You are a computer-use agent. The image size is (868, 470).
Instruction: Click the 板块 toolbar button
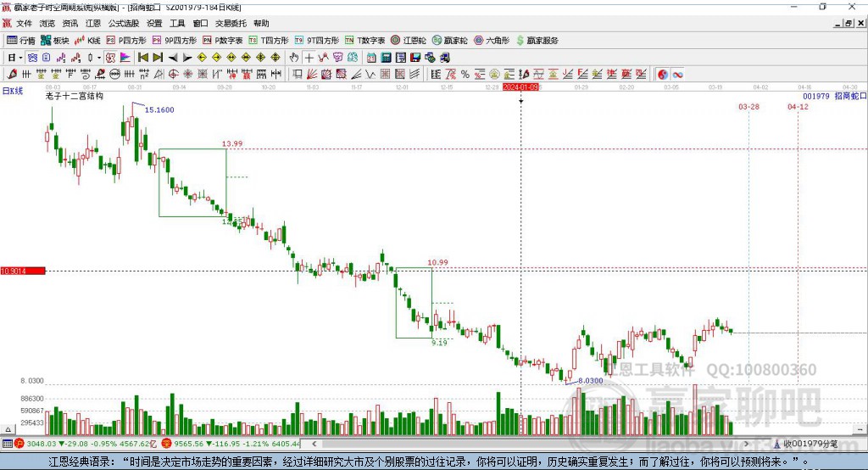coord(55,41)
